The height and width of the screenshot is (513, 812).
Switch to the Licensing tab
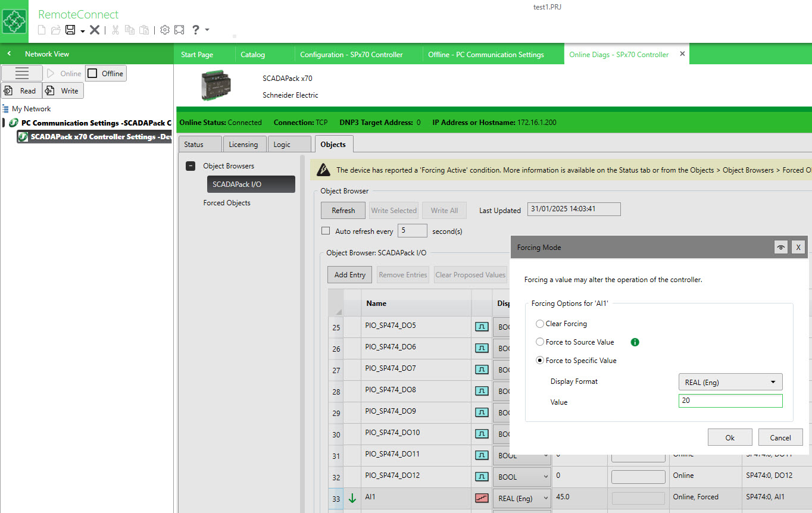[243, 144]
